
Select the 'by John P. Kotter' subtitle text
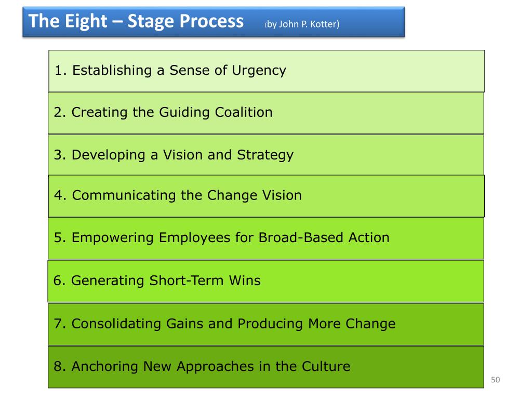click(x=302, y=24)
